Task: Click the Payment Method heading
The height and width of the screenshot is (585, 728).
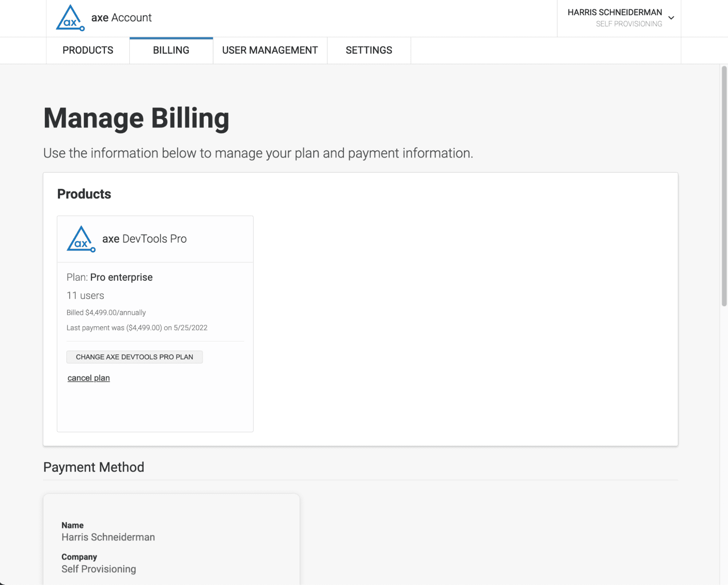Action: [x=94, y=467]
